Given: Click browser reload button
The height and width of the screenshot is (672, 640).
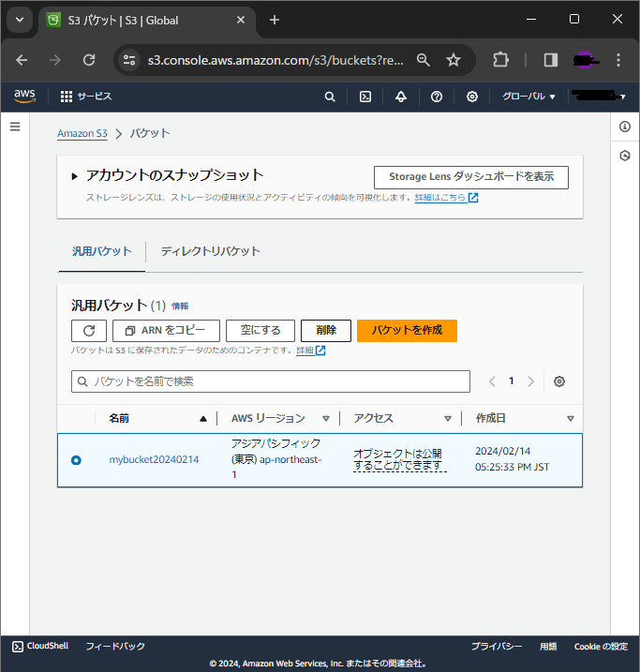Looking at the screenshot, I should [x=89, y=60].
